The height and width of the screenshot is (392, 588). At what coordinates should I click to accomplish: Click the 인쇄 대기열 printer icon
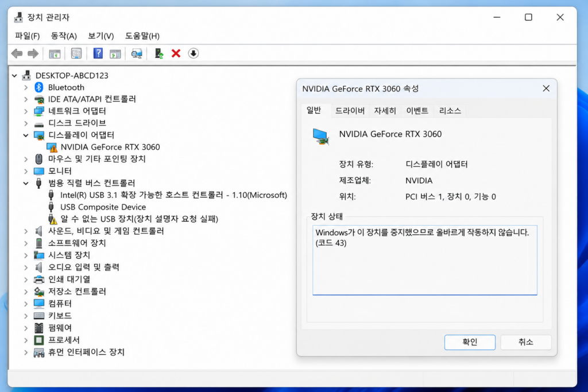pos(39,280)
